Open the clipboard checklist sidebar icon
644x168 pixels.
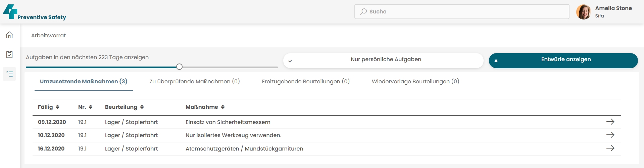tap(9, 54)
